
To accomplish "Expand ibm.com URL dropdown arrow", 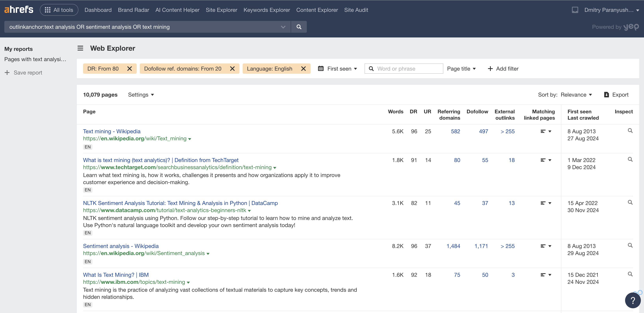I will [x=188, y=282].
